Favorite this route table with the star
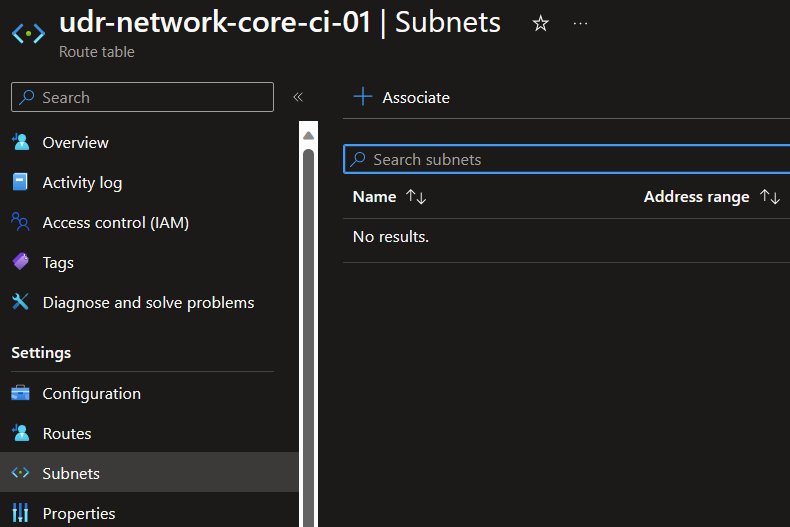The width and height of the screenshot is (790, 527). 541,23
